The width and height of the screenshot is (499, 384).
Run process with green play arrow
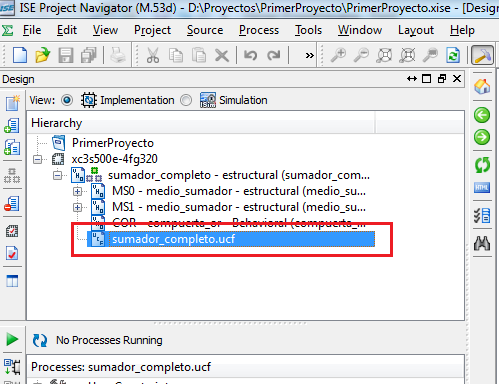click(x=12, y=339)
